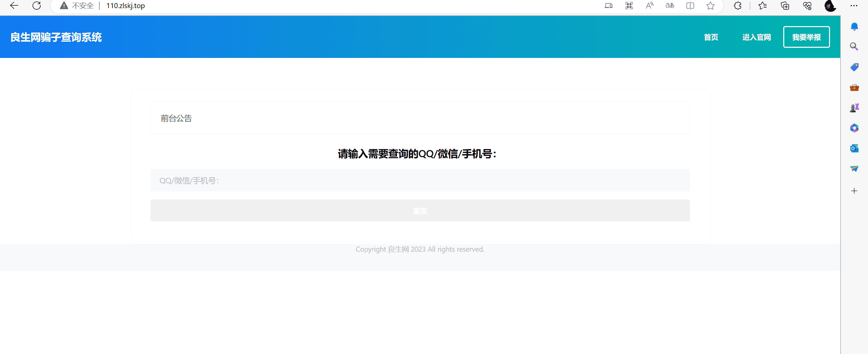Add this page to favorites
The image size is (868, 354).
[x=710, y=5]
